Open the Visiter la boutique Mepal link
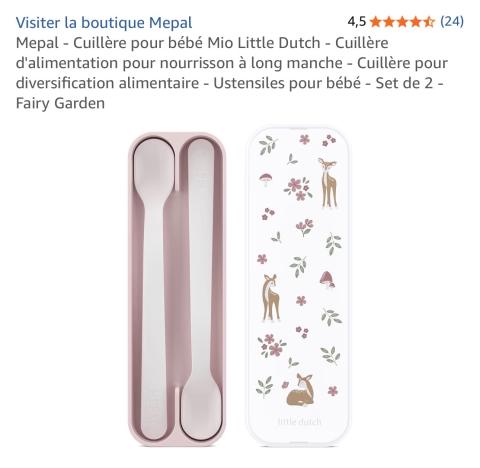The height and width of the screenshot is (468, 480). point(104,23)
